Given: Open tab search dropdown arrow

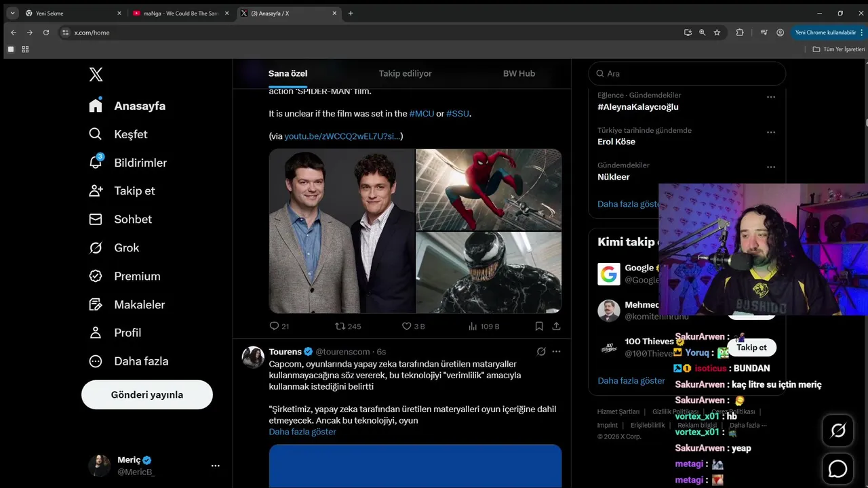Looking at the screenshot, I should pos(12,14).
